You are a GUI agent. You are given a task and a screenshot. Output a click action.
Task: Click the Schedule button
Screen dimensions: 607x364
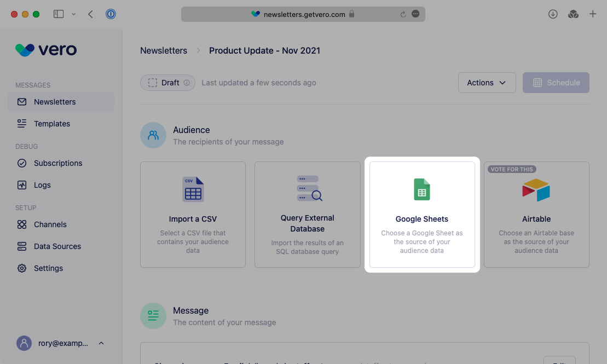tap(556, 83)
